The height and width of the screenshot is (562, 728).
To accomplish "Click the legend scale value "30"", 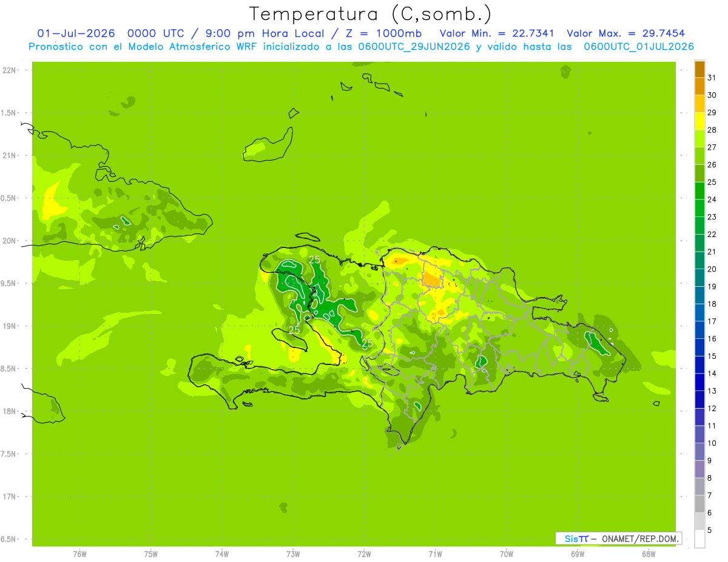I will coord(712,95).
